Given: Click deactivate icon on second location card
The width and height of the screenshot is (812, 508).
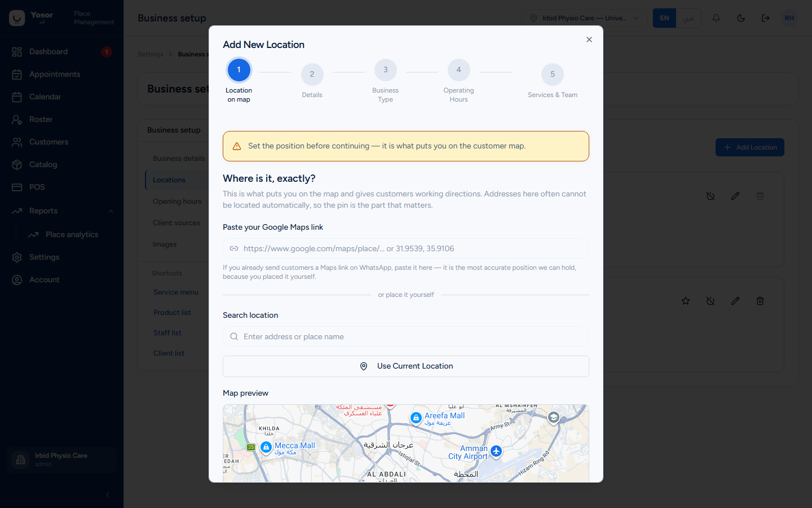Looking at the screenshot, I should pos(710,301).
